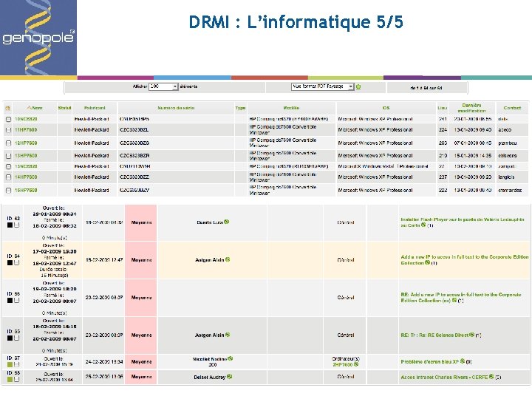Click contact name langlois
The width and height of the screenshot is (532, 399).
[506, 177]
